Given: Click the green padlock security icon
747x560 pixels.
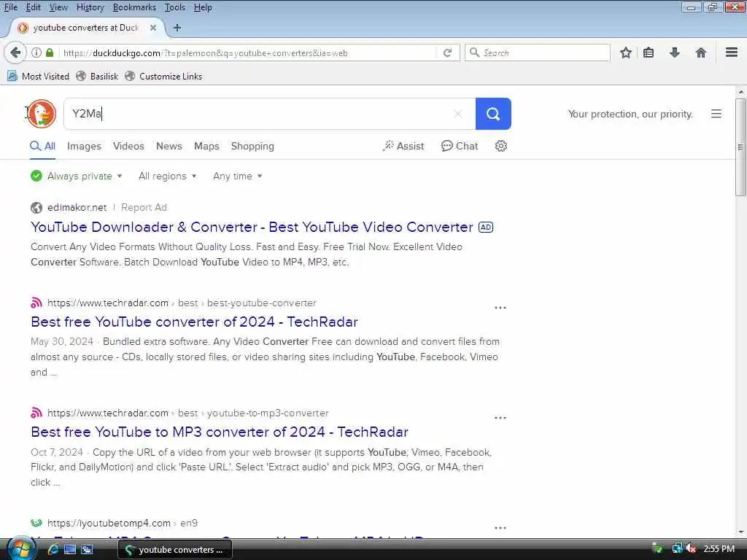Looking at the screenshot, I should tap(50, 52).
